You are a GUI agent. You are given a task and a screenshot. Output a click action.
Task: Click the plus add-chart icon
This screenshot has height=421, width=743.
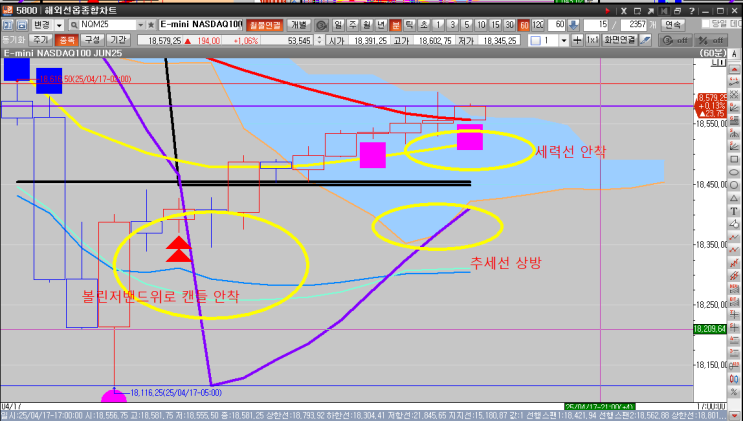click(x=577, y=40)
